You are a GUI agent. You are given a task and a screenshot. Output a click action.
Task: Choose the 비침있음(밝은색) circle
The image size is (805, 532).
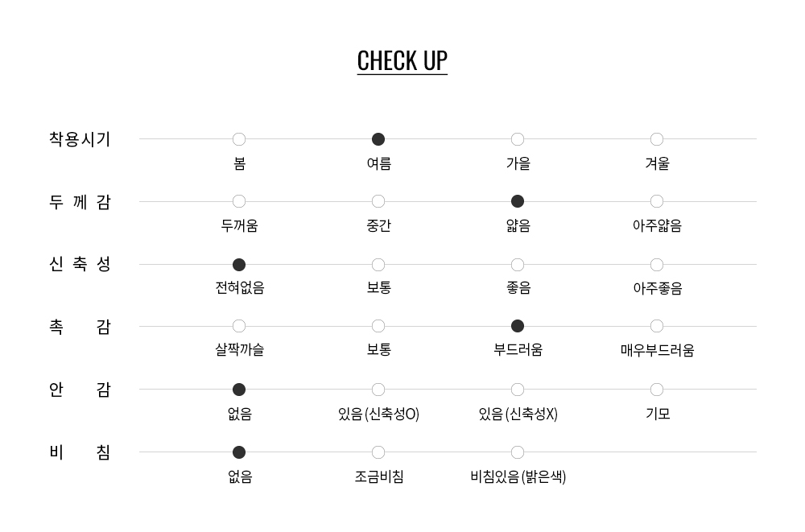coord(518,452)
